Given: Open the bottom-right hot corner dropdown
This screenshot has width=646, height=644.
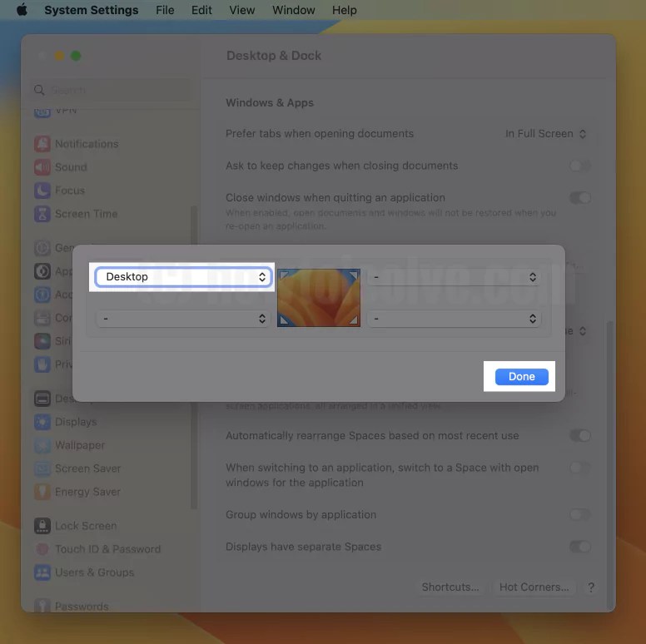Looking at the screenshot, I should tap(454, 319).
